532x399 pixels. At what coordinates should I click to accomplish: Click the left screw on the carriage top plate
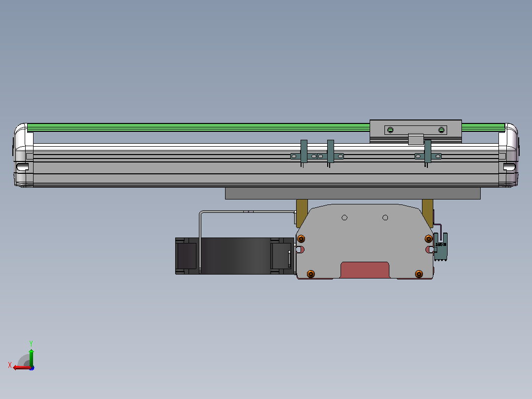tap(390, 130)
